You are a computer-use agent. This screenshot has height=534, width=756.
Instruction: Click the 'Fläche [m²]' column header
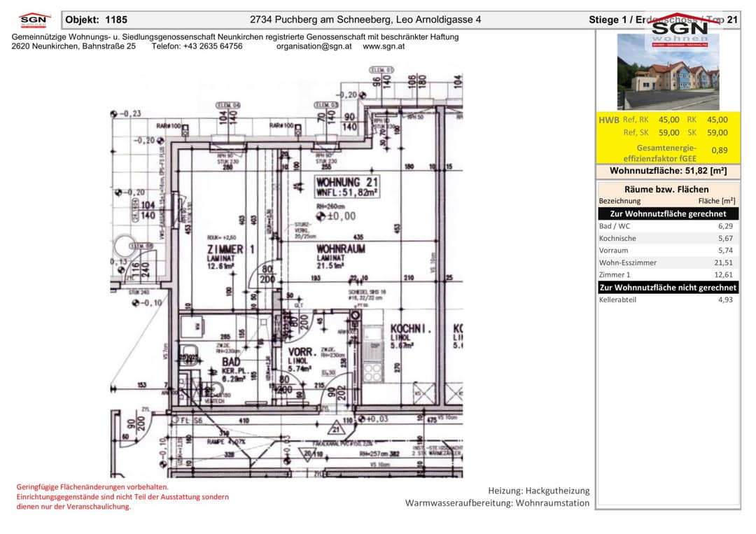point(717,201)
